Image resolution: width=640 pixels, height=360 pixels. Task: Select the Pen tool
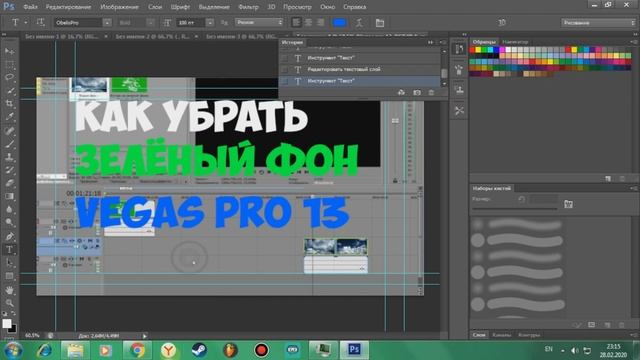[x=9, y=236]
